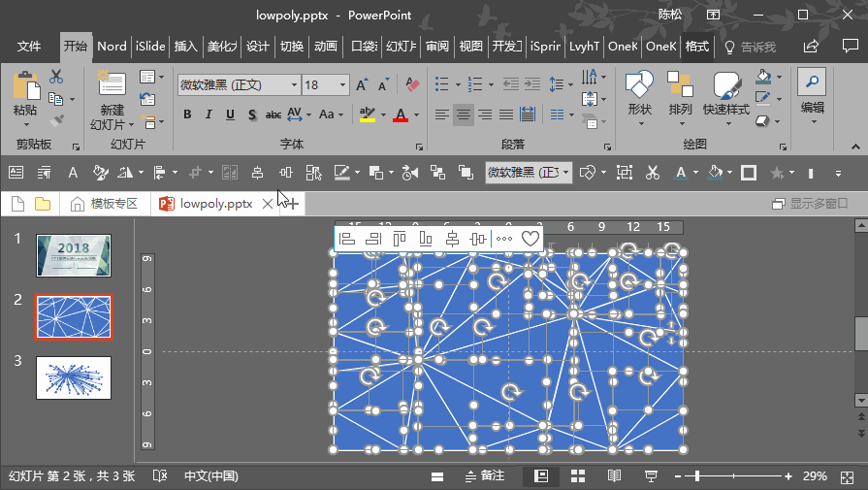This screenshot has width=868, height=490.
Task: Toggle bold formatting
Action: (x=186, y=114)
